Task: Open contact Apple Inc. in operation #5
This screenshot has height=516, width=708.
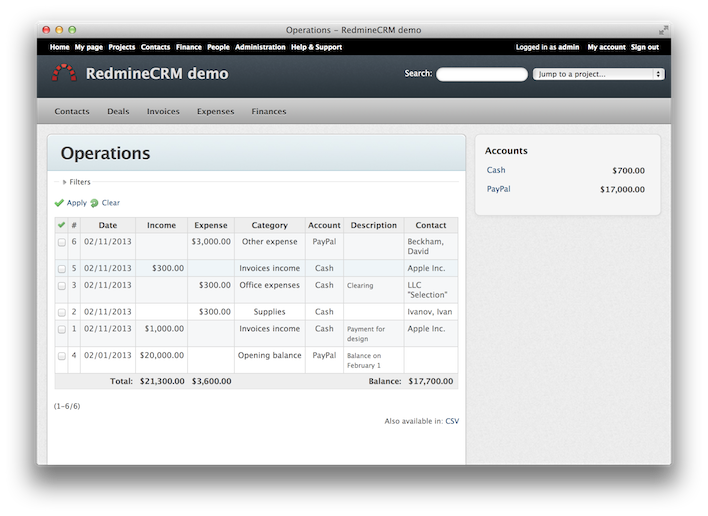Action: 425,268
